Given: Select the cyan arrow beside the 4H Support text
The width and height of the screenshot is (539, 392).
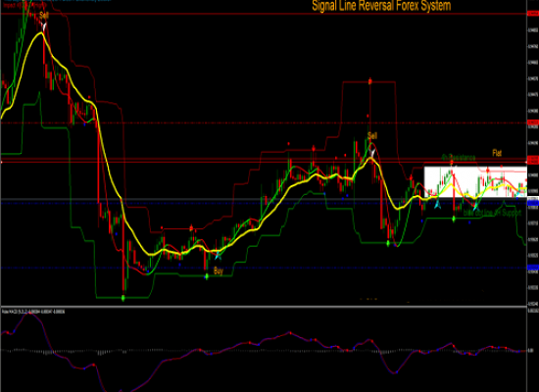Looking at the screenshot, I should coord(475,207).
